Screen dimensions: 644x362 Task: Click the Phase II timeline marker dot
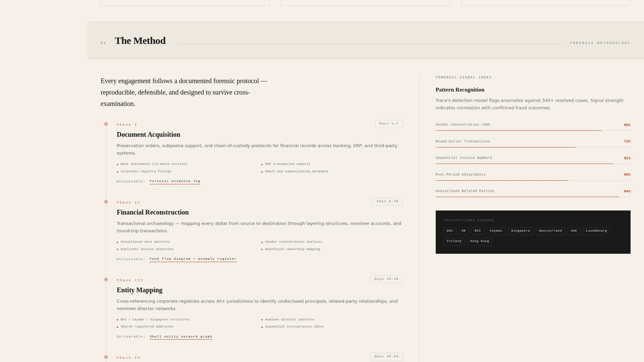pyautogui.click(x=106, y=202)
